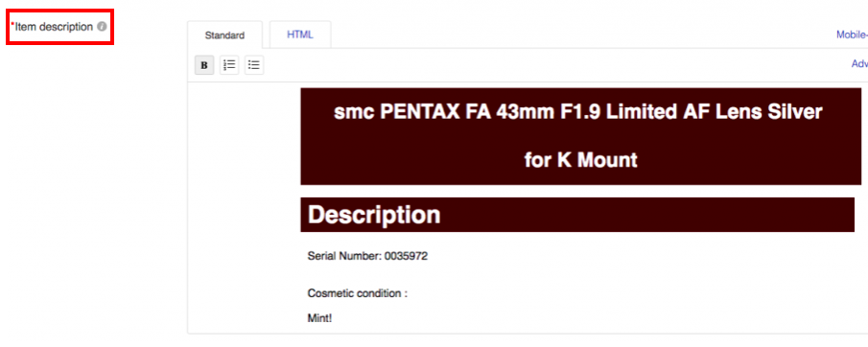Place cursor on the "Mint!" text

[x=320, y=319]
